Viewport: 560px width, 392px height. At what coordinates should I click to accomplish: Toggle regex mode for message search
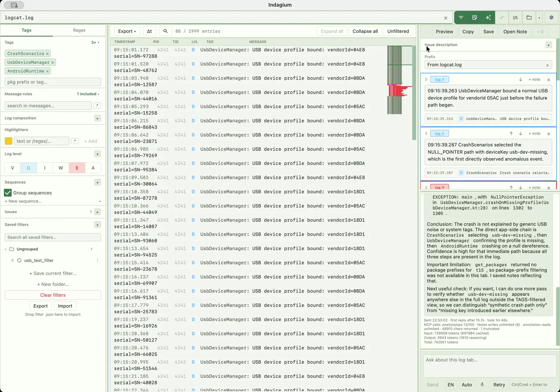click(x=97, y=106)
